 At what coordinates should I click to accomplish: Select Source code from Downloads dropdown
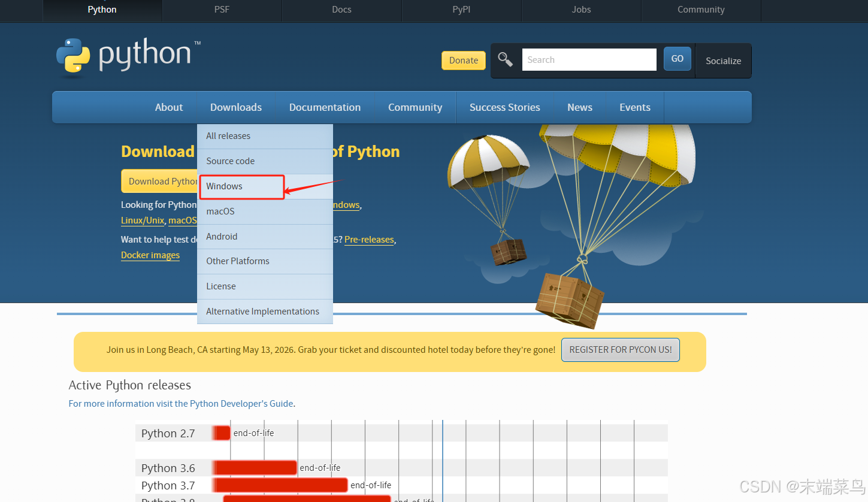click(x=265, y=161)
